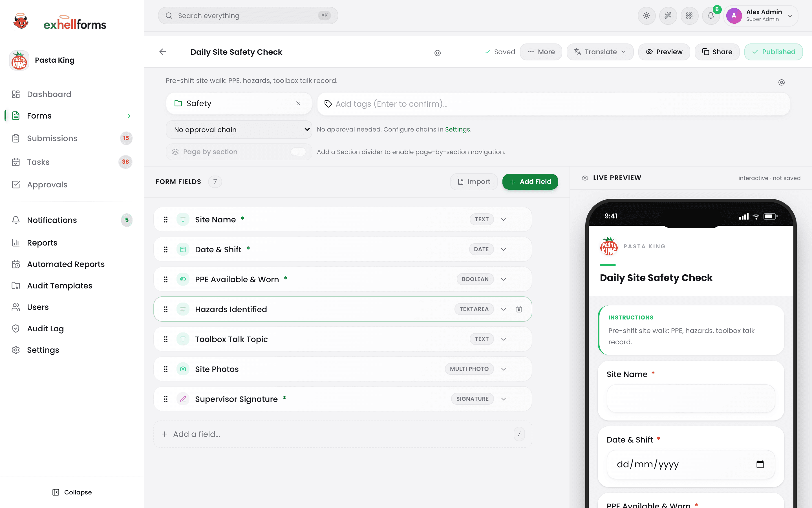Follow the Settings link for approval chains
The width and height of the screenshot is (812, 508).
pos(457,129)
